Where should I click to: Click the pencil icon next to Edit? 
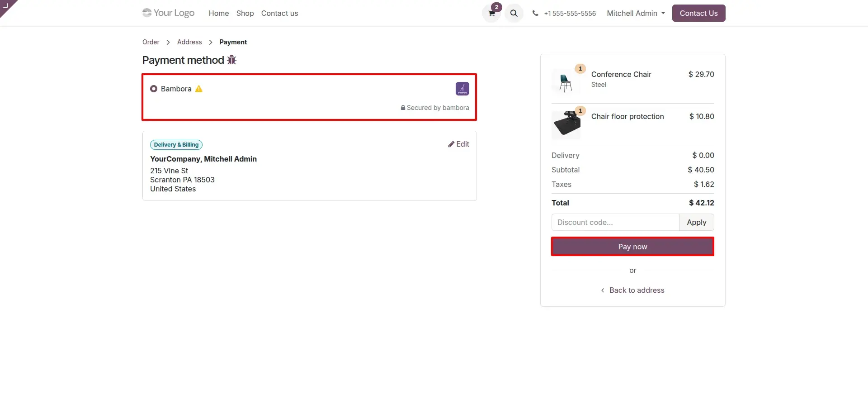coord(451,144)
